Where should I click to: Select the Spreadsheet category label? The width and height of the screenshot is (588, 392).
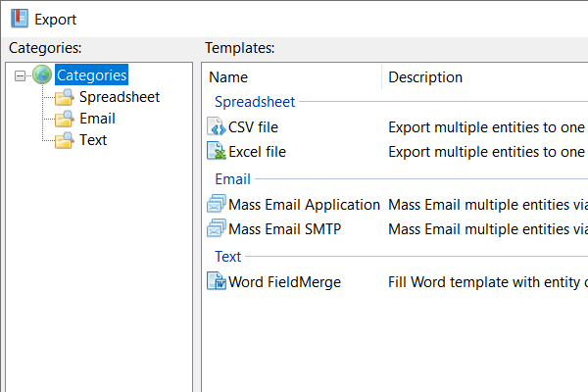[119, 97]
